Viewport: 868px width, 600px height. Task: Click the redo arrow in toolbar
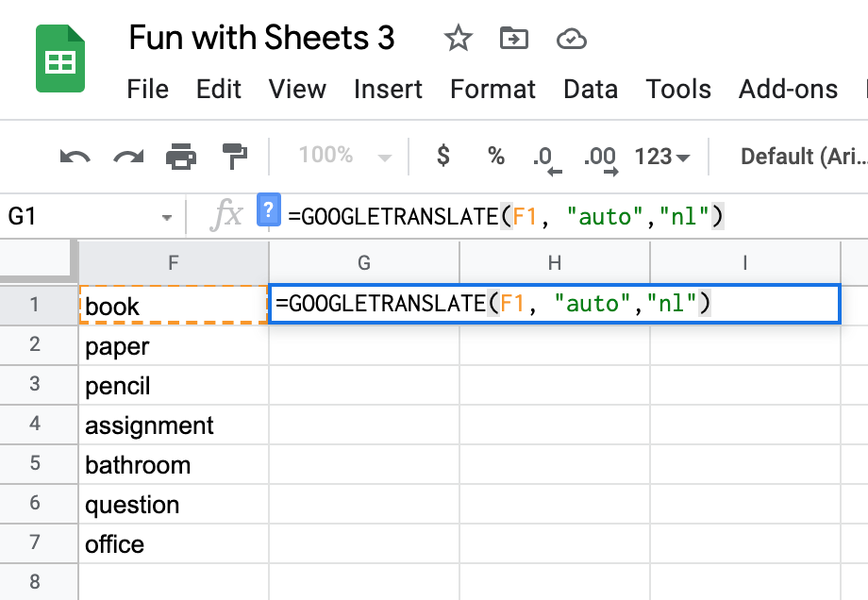(x=127, y=157)
